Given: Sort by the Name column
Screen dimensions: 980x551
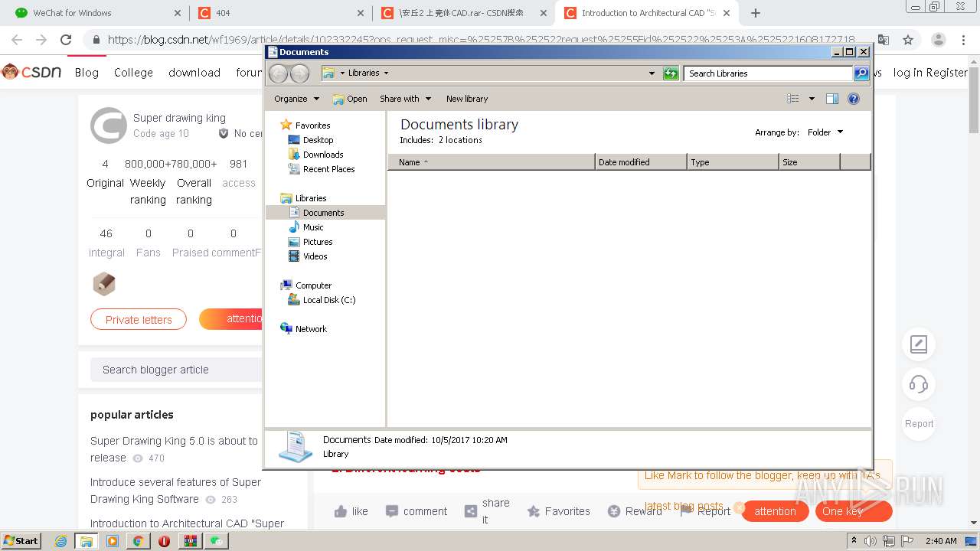Looking at the screenshot, I should [492, 162].
